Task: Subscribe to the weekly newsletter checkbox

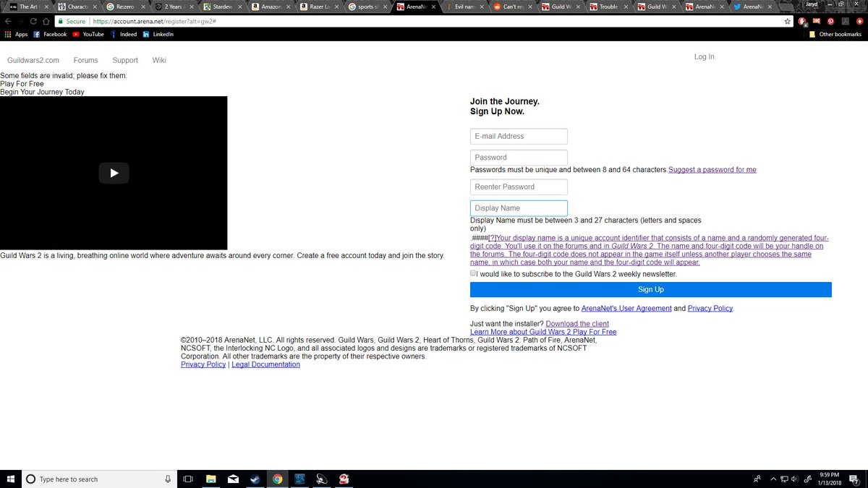Action: click(473, 273)
